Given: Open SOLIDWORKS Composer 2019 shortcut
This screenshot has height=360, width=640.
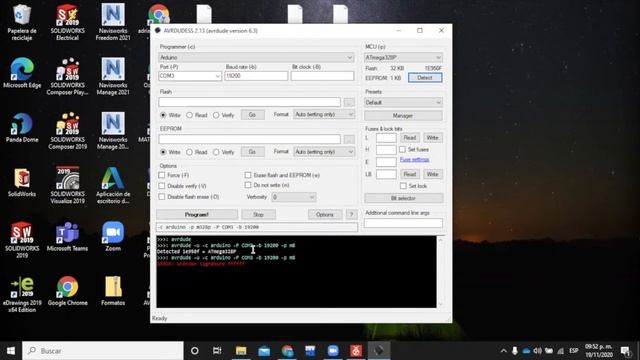Looking at the screenshot, I should 67,131.
